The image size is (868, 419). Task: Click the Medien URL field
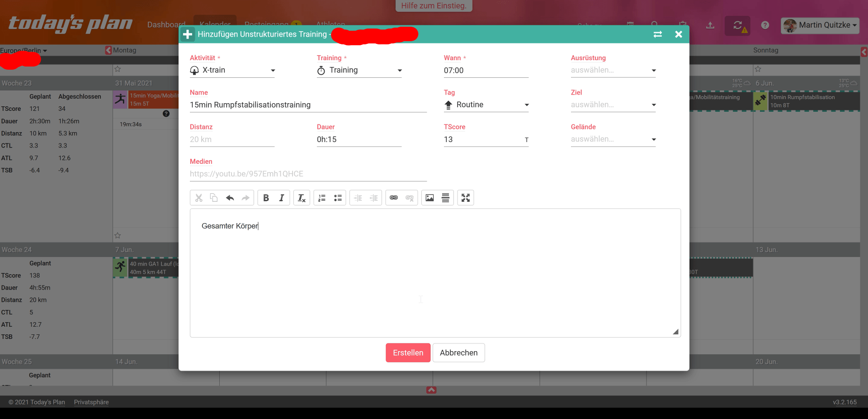click(308, 174)
